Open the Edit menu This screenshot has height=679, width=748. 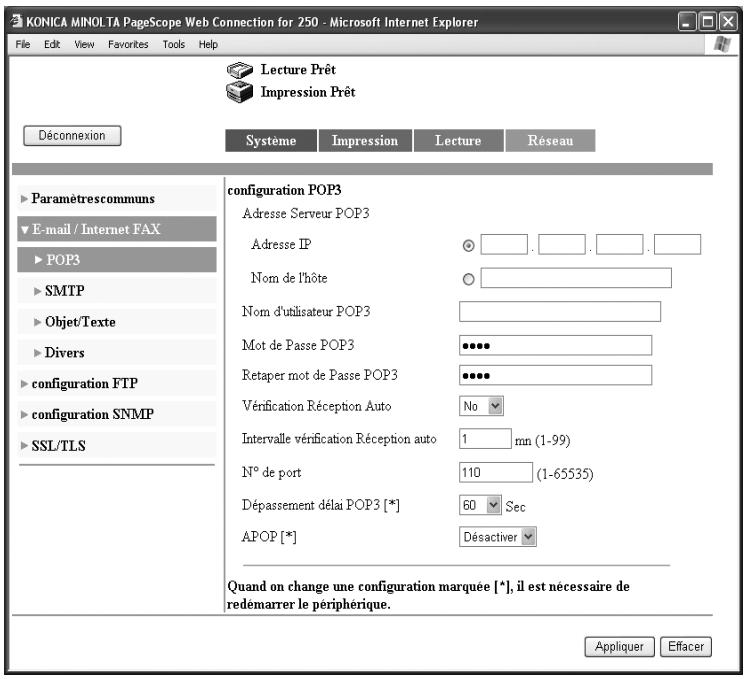coord(52,44)
